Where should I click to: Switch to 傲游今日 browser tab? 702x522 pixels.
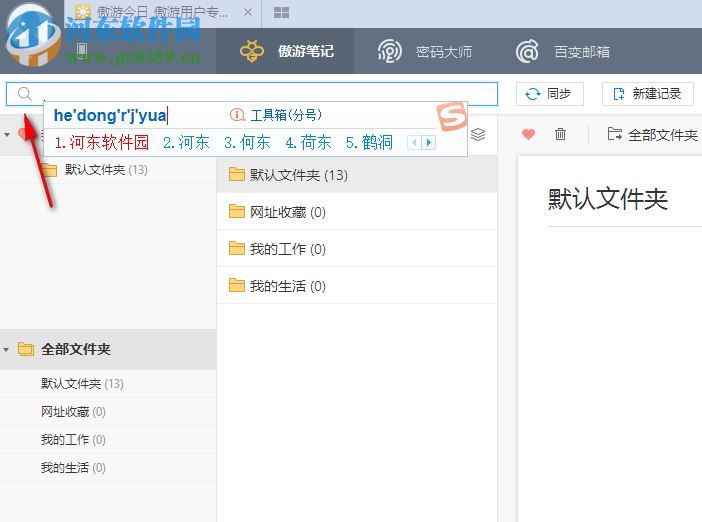click(x=163, y=13)
